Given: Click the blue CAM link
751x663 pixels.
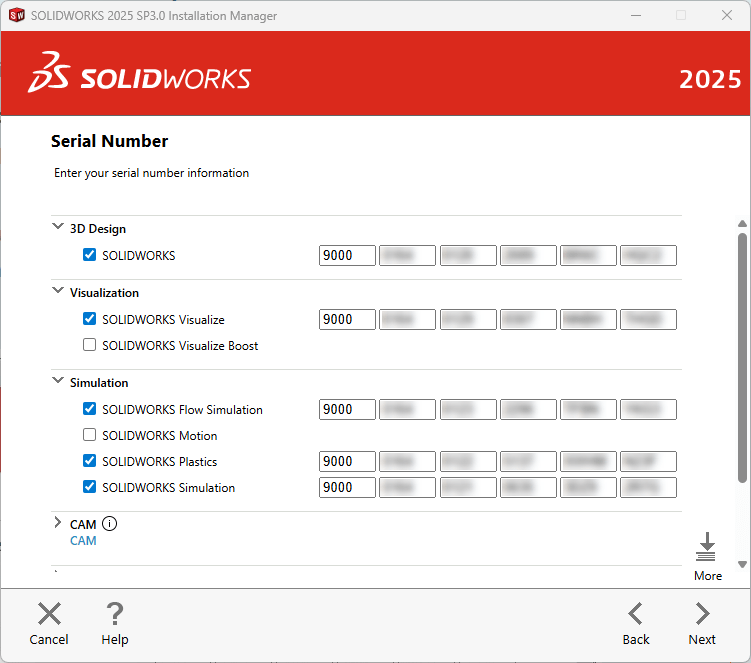Looking at the screenshot, I should click(x=83, y=541).
